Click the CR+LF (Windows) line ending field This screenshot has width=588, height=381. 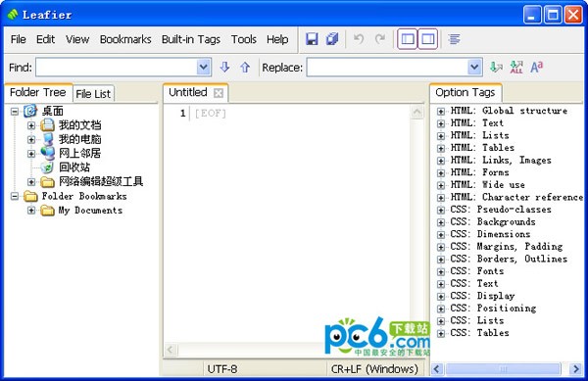point(374,369)
